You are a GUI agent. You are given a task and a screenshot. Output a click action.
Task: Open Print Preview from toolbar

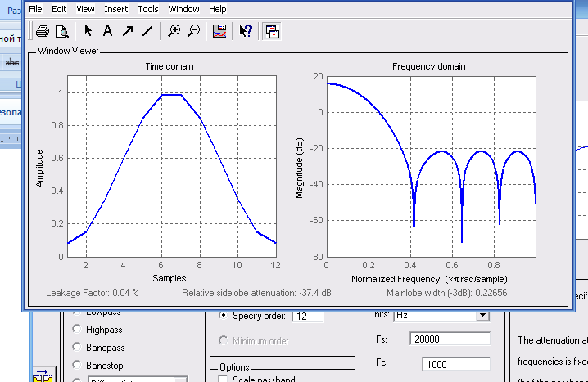(61, 31)
